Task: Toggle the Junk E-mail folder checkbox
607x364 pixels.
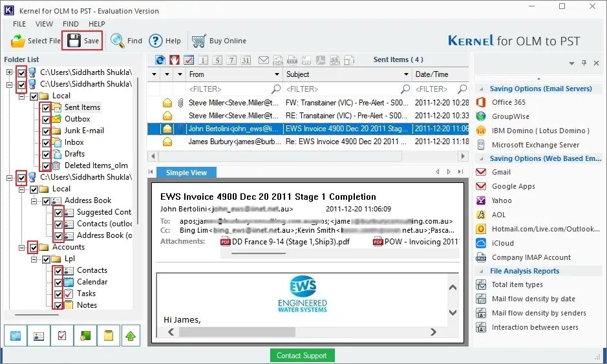Action: [x=46, y=131]
